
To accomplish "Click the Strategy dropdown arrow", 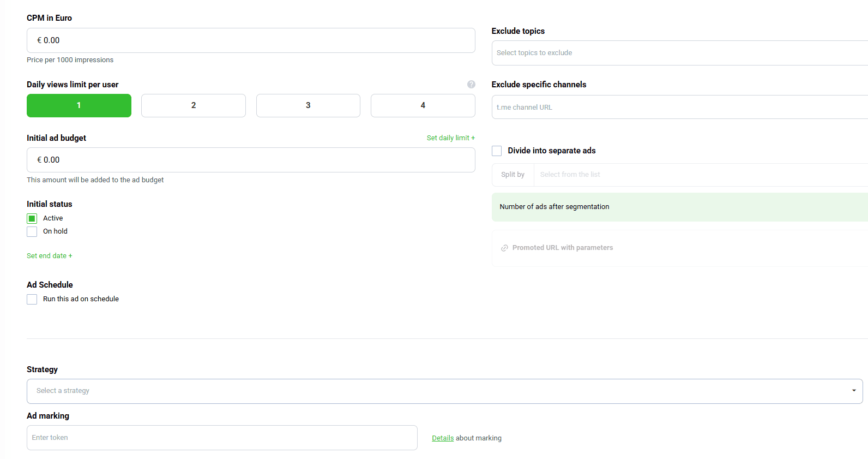I will (853, 391).
